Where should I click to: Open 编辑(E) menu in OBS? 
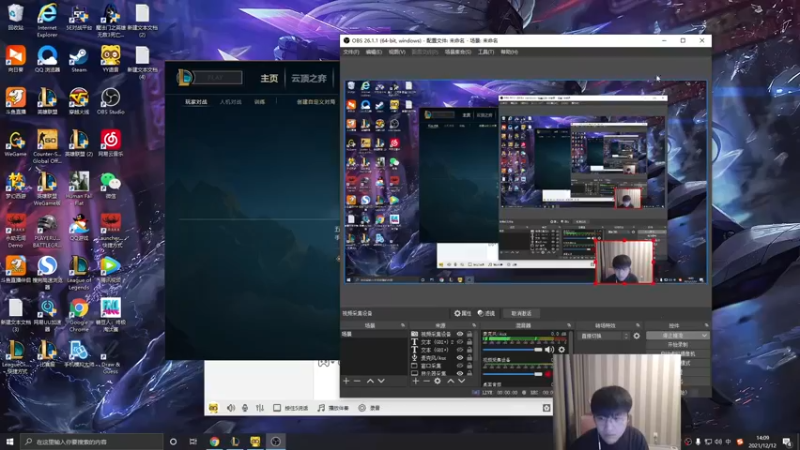click(x=373, y=52)
